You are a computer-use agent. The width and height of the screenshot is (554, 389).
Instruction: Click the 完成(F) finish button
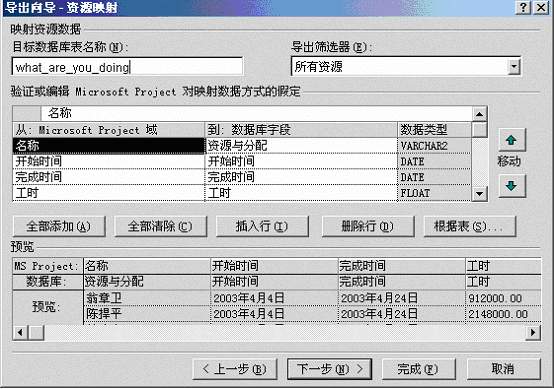[419, 369]
